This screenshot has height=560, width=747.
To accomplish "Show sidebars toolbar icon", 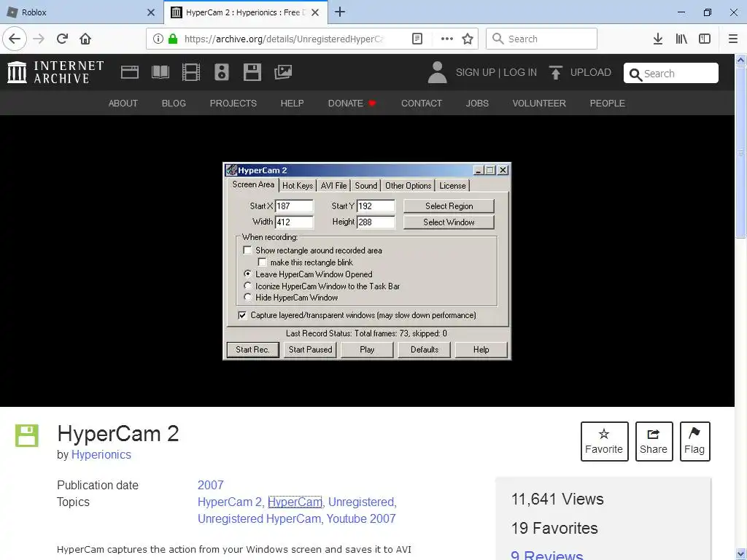I will point(705,39).
